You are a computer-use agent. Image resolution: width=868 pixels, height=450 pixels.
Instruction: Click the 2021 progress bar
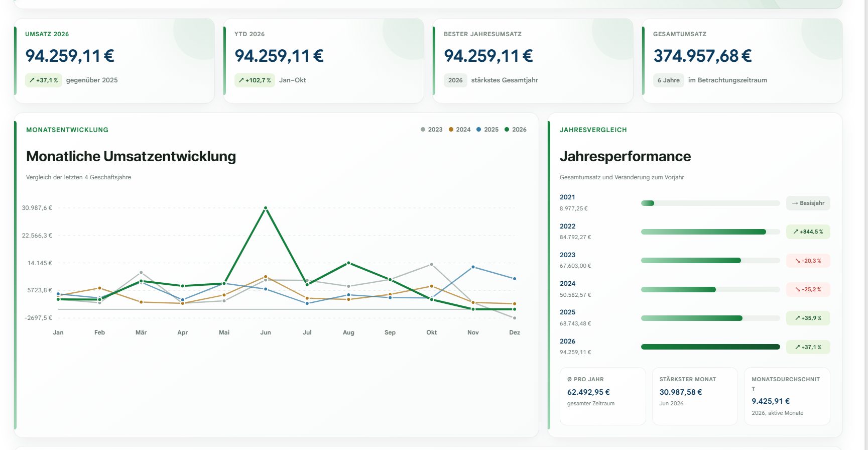(x=710, y=203)
